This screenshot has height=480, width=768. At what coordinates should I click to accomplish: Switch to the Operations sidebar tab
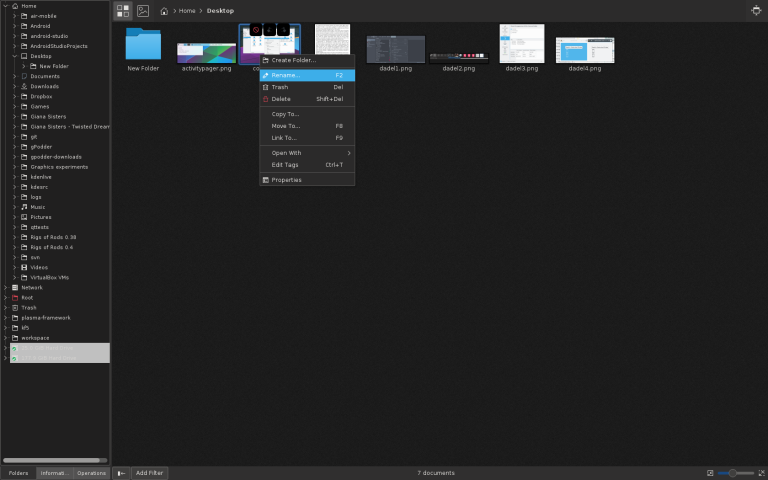[x=91, y=473]
